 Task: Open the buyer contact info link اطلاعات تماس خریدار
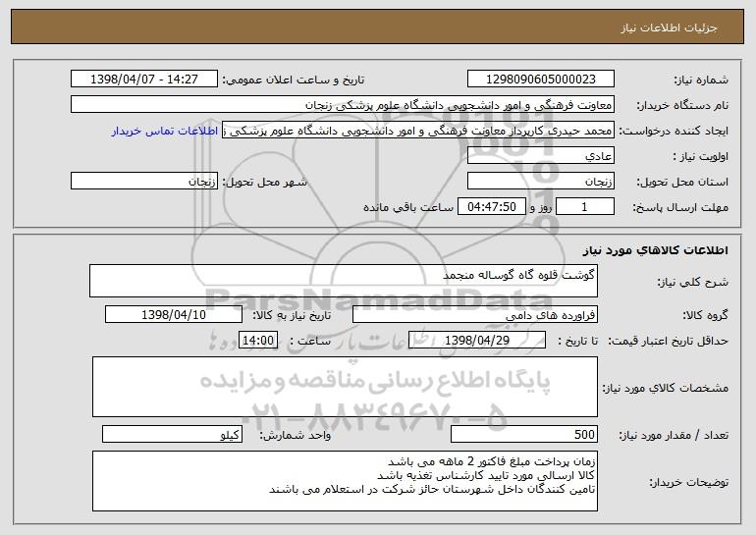165,131
